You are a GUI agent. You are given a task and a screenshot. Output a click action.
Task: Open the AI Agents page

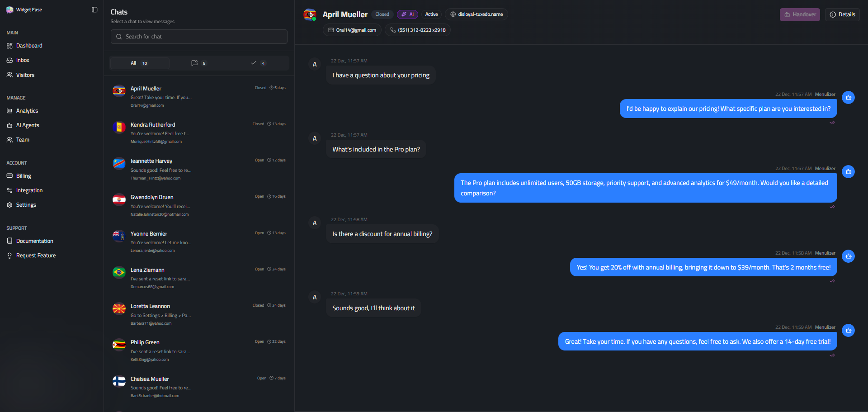coord(27,125)
